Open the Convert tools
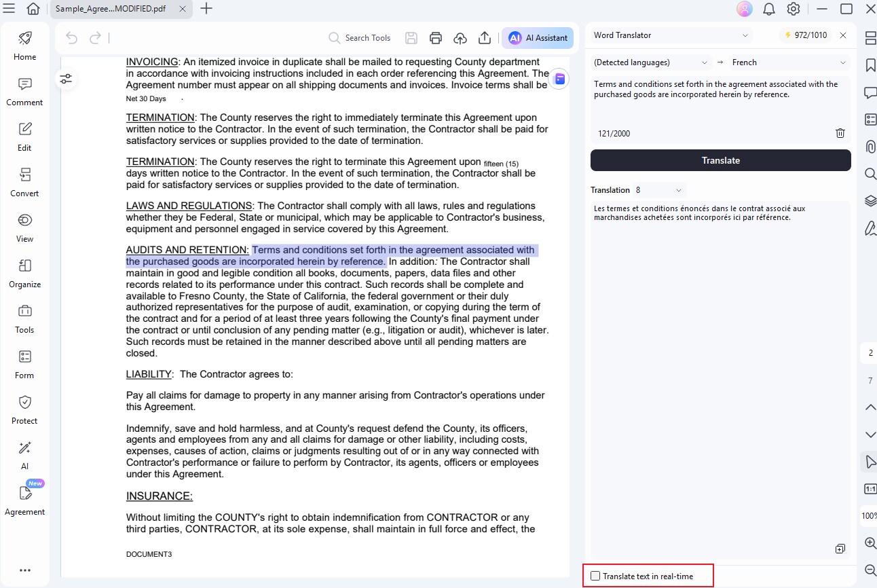This screenshot has width=877, height=588. 25,182
